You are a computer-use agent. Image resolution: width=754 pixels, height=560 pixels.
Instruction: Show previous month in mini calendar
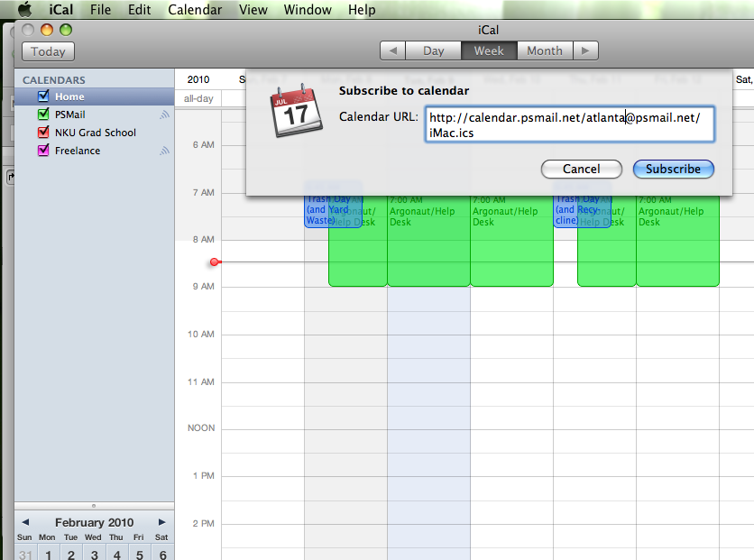(25, 522)
